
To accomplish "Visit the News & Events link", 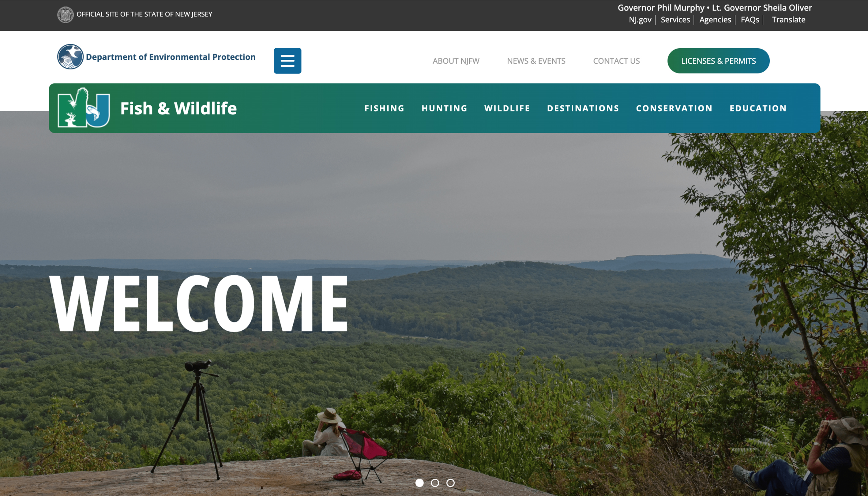I will point(536,61).
